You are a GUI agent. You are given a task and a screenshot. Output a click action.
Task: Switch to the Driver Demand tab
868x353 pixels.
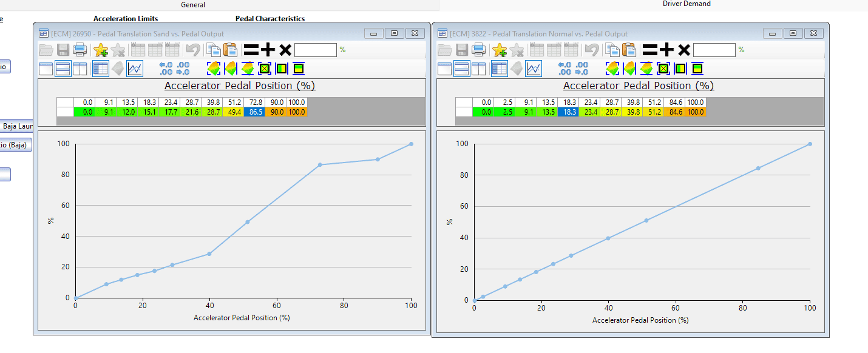click(687, 4)
